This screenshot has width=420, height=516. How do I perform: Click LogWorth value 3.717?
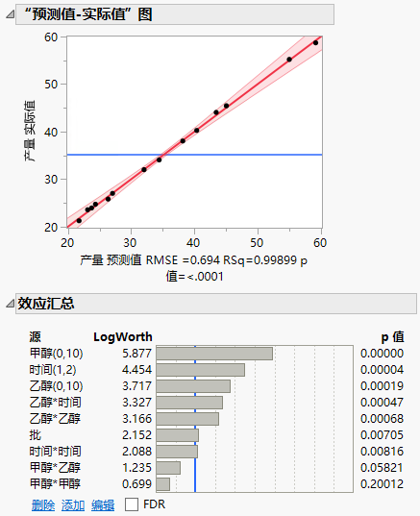click(136, 386)
